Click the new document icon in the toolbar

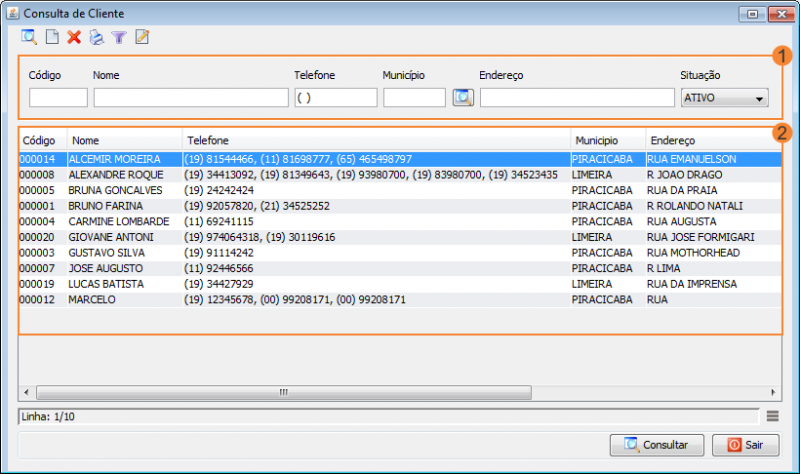click(x=52, y=38)
